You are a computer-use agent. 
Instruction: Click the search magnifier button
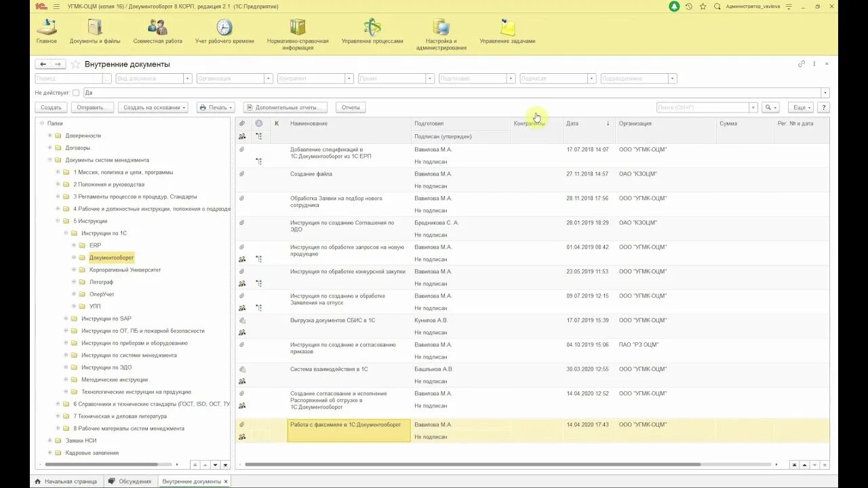(x=770, y=108)
